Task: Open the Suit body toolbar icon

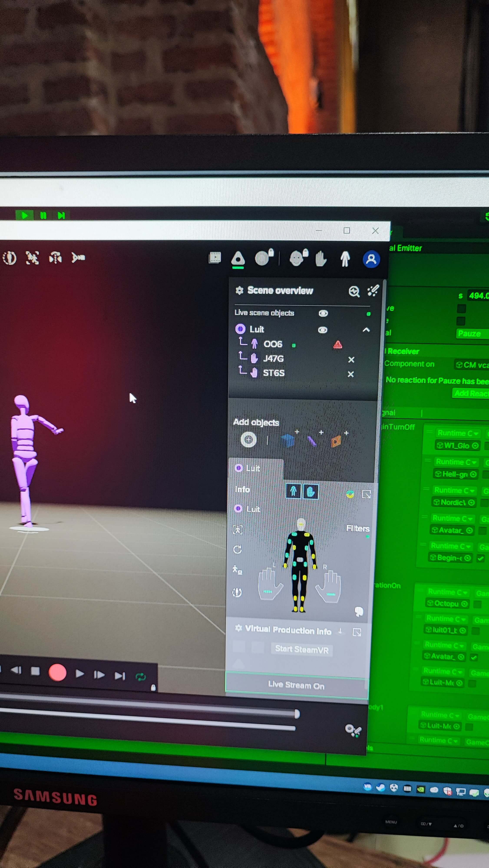Action: pyautogui.click(x=345, y=259)
